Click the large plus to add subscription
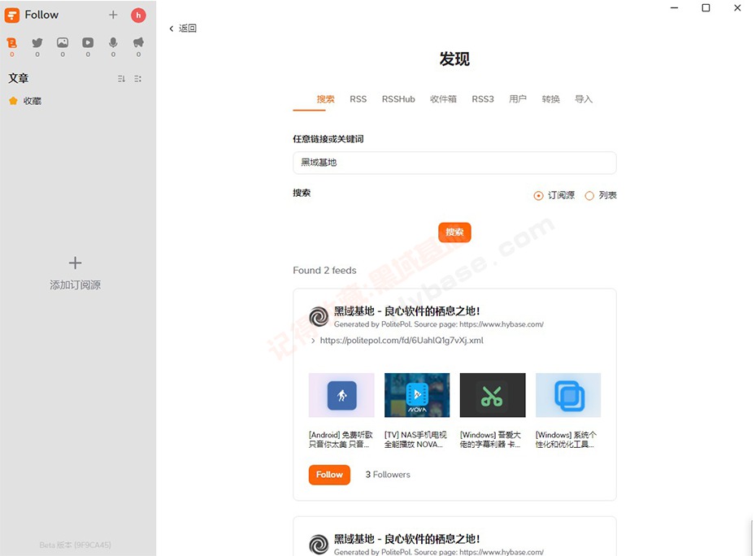The height and width of the screenshot is (556, 756). point(76,263)
